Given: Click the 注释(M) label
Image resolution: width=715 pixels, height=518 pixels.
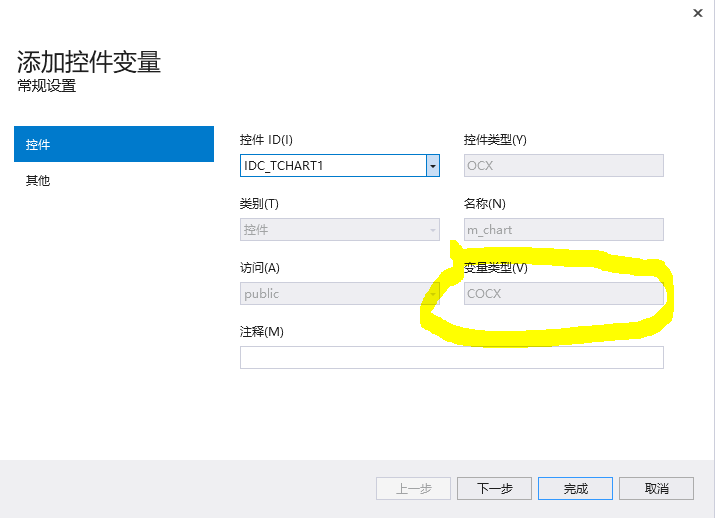Looking at the screenshot, I should click(x=262, y=332).
